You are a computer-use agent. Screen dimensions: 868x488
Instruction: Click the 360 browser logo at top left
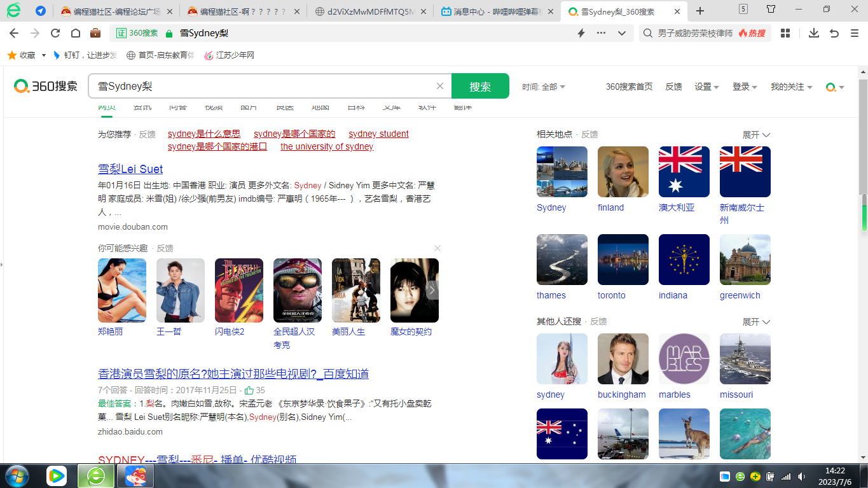tap(13, 10)
